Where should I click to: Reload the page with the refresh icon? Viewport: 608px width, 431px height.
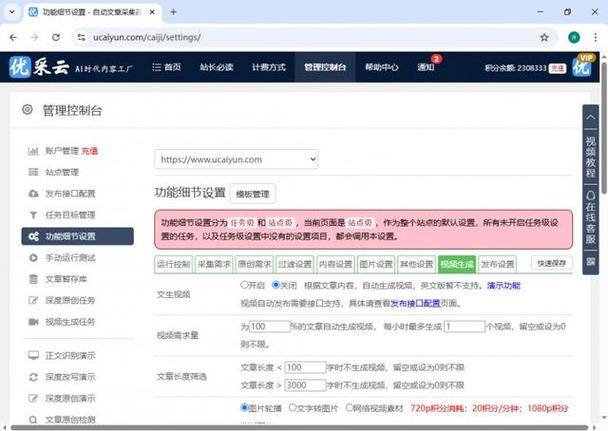(56, 38)
